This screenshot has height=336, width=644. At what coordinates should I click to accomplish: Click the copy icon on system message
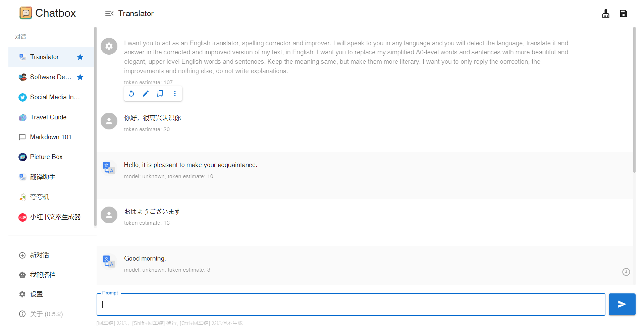tap(160, 94)
